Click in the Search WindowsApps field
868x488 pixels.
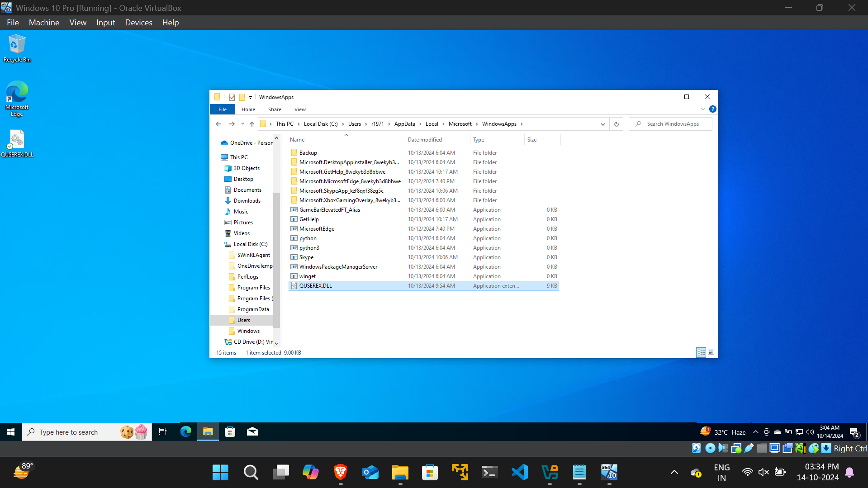(x=674, y=124)
